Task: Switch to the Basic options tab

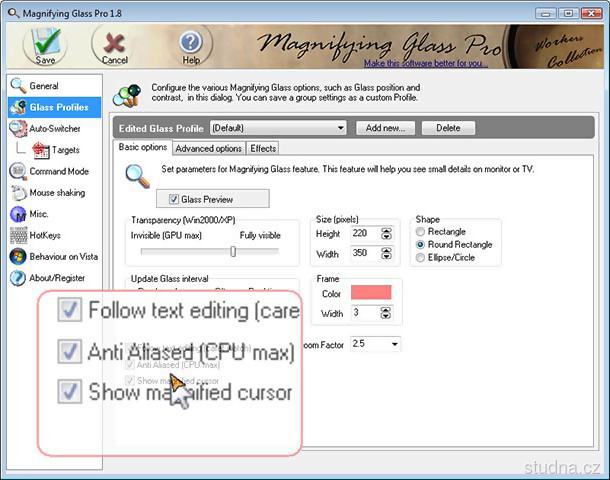Action: point(143,147)
